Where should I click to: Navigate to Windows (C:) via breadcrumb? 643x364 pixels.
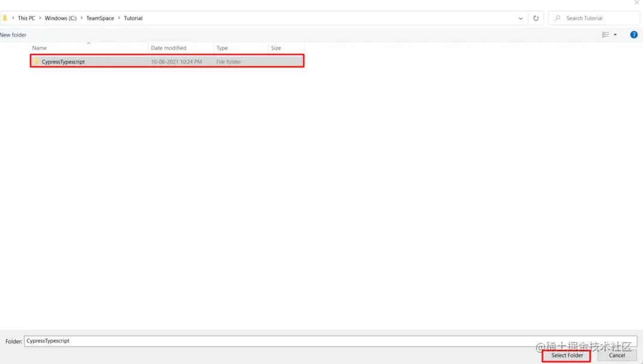[59, 18]
